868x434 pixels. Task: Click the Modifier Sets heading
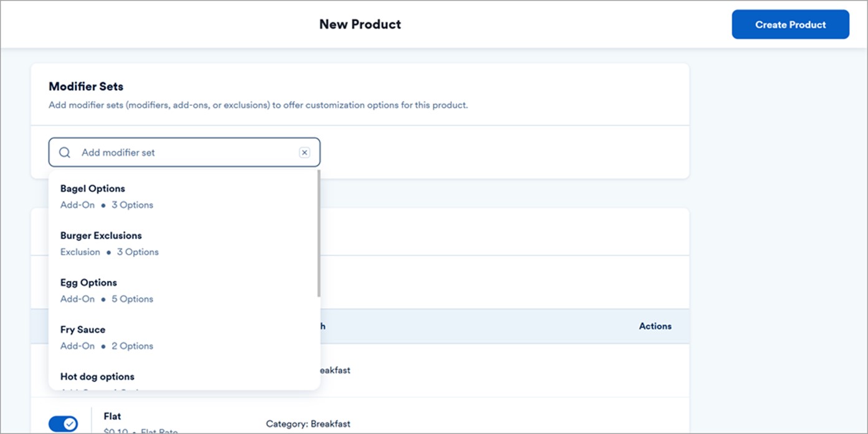(x=86, y=87)
